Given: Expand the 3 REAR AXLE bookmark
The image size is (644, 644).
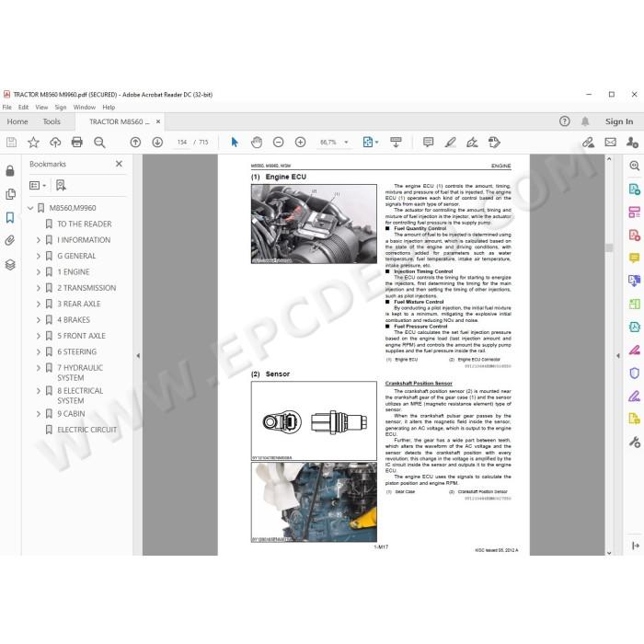Looking at the screenshot, I should click(39, 304).
